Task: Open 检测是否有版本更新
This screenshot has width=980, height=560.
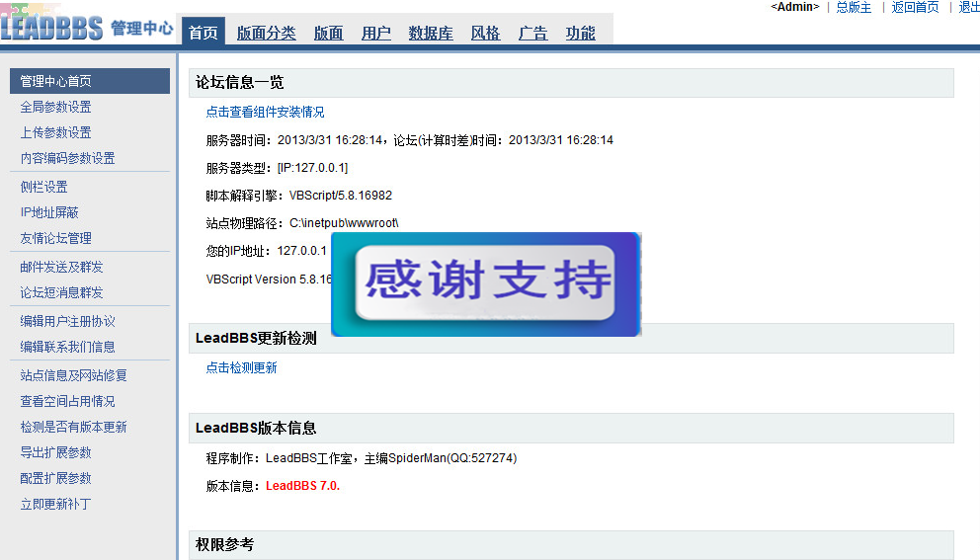Action: (73, 427)
